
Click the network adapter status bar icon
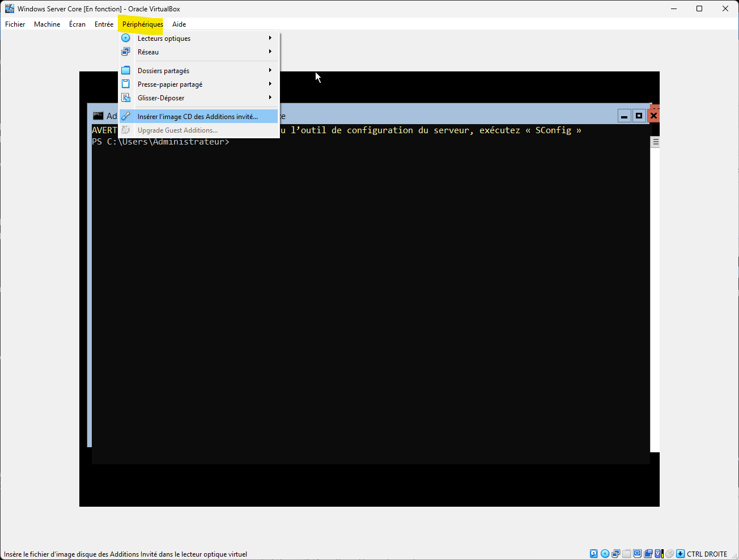click(x=615, y=554)
